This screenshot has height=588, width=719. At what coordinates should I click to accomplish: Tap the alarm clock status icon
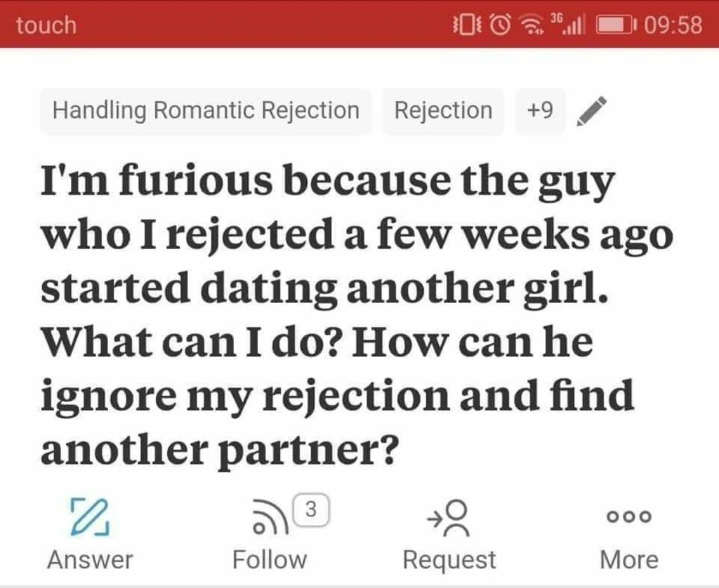(500, 25)
